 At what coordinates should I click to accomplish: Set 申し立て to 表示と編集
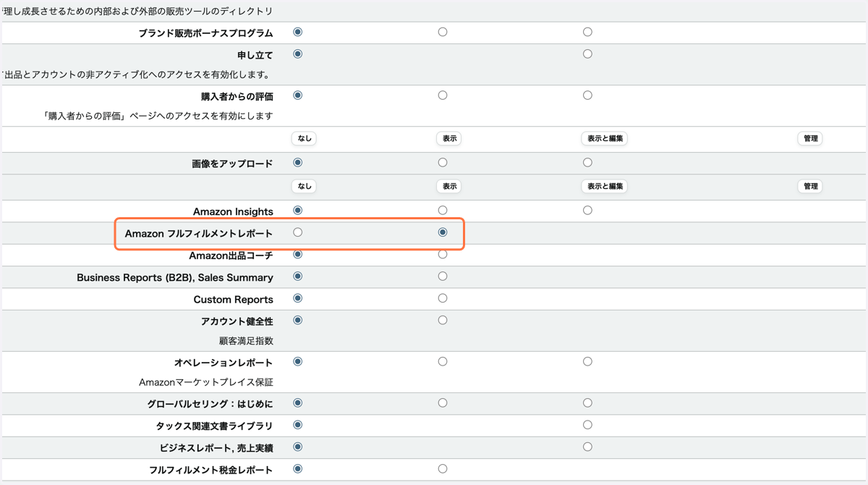587,54
